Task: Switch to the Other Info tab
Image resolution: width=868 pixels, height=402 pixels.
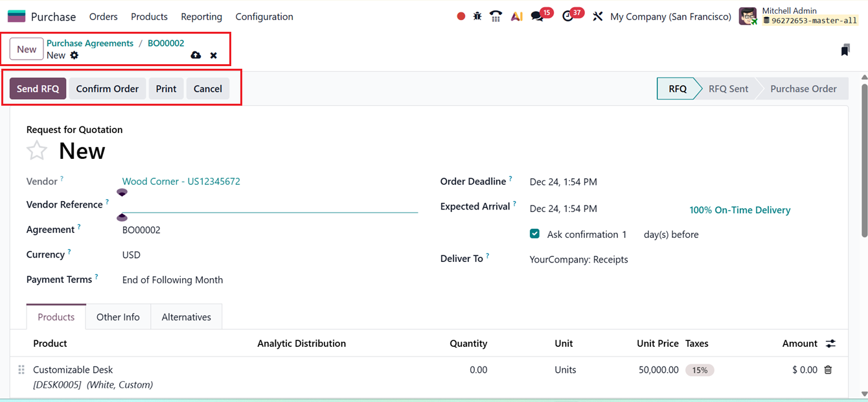Action: coord(118,316)
